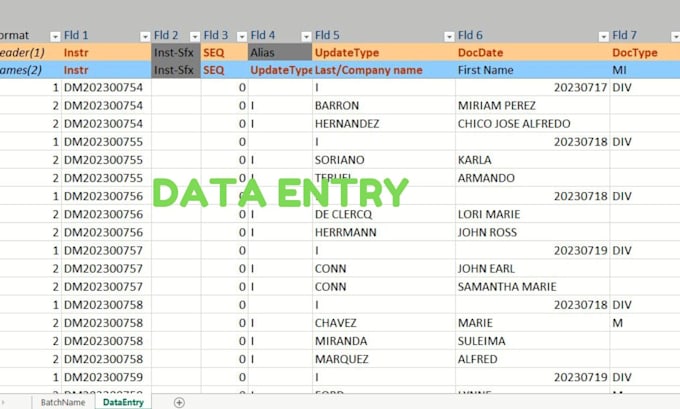Select the KARLA first name cell
Viewport: 680px width, 409px height.
click(x=532, y=160)
